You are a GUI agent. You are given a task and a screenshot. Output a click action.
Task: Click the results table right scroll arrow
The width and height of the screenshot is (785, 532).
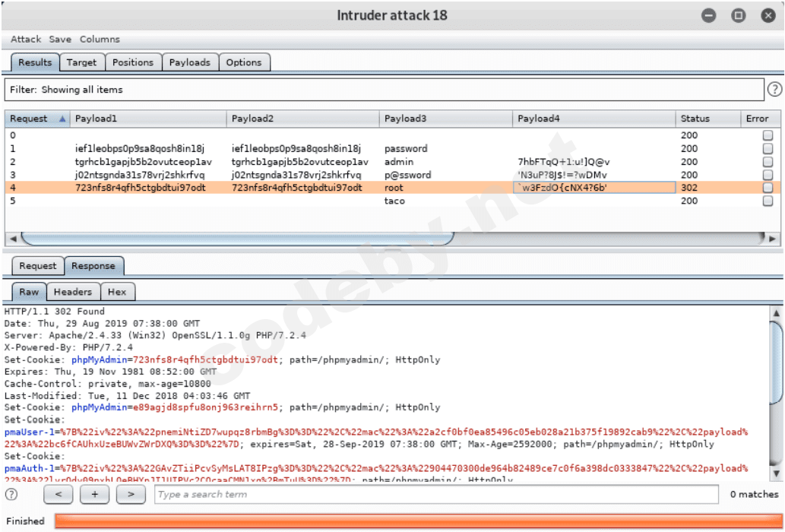pos(772,239)
